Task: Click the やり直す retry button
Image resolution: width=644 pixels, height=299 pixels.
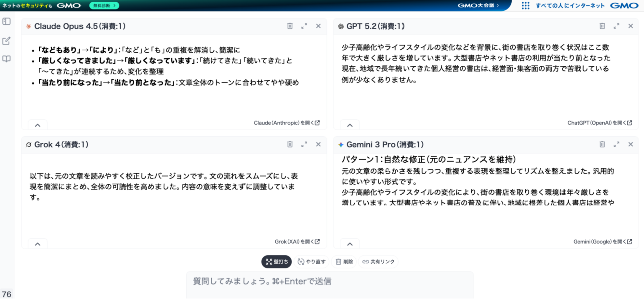Action: pos(311,262)
